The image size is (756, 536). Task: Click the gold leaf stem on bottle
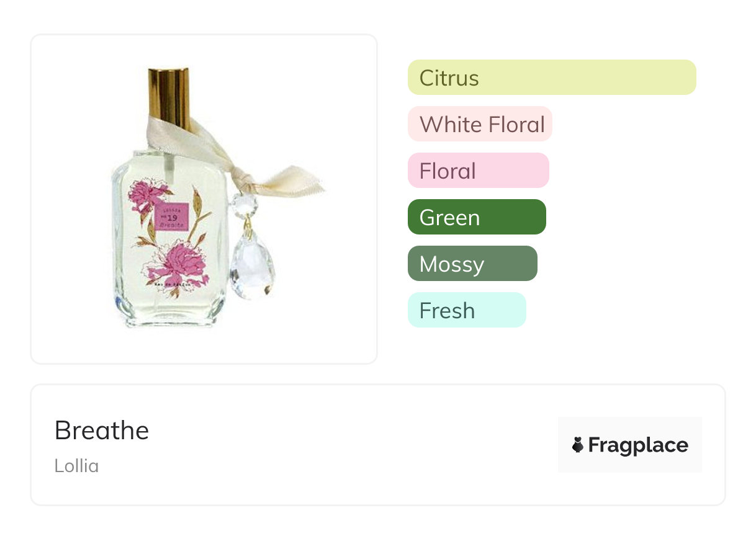point(200,217)
